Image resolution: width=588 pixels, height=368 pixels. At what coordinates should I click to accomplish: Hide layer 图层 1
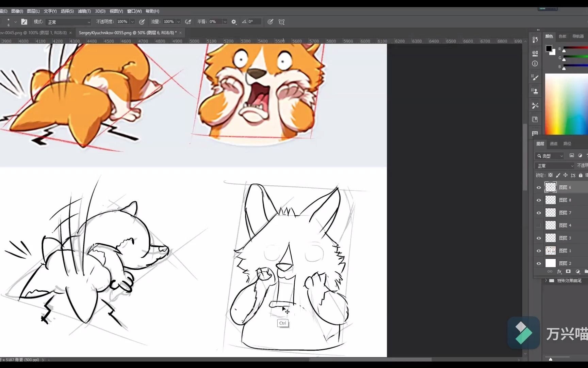(539, 250)
